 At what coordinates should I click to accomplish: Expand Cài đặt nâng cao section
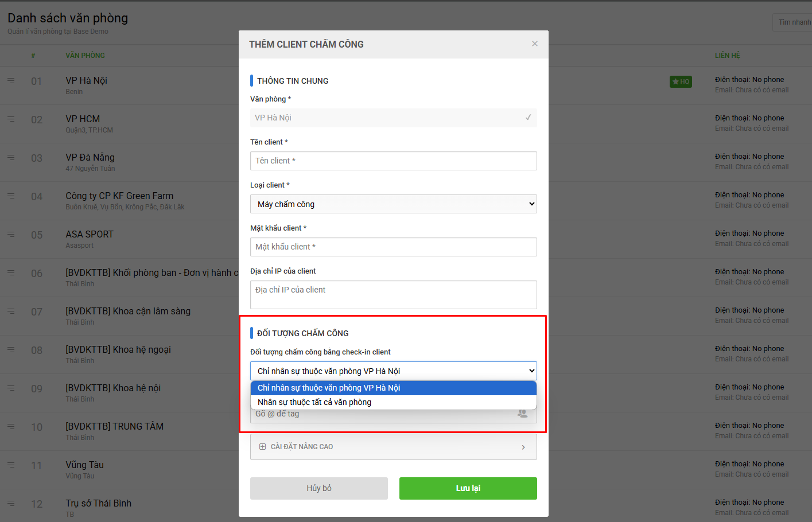394,447
